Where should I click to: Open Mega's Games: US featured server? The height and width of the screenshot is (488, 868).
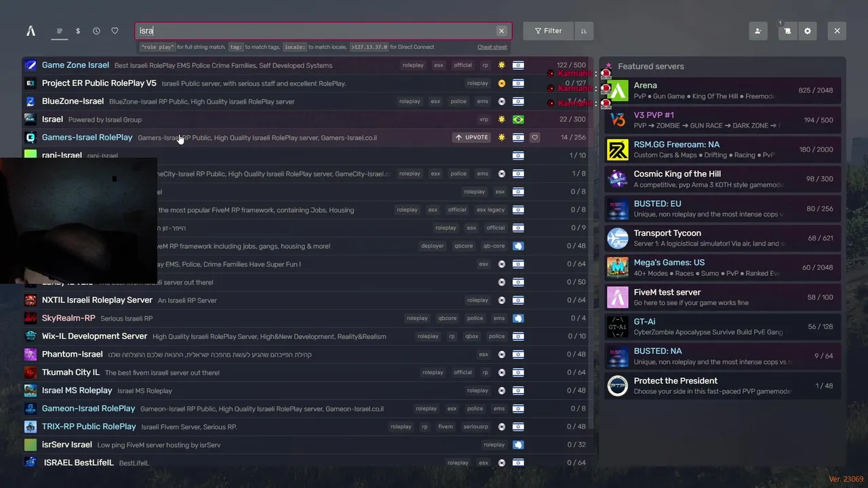(723, 267)
